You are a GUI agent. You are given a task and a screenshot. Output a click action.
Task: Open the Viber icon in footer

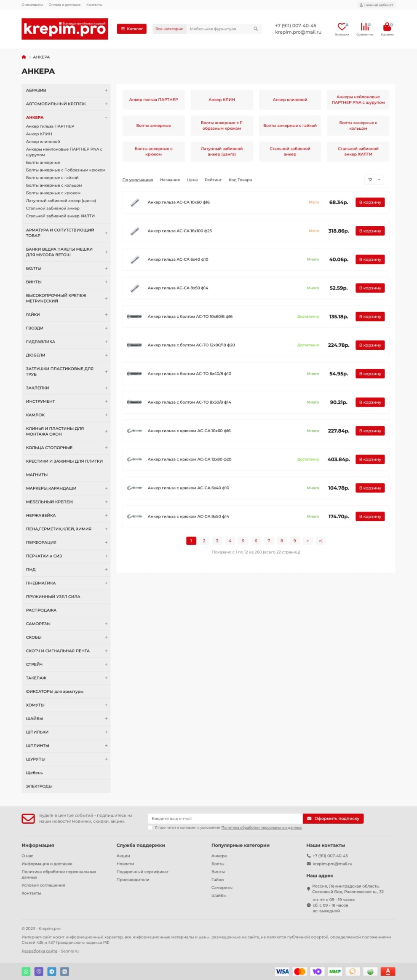pos(39,971)
